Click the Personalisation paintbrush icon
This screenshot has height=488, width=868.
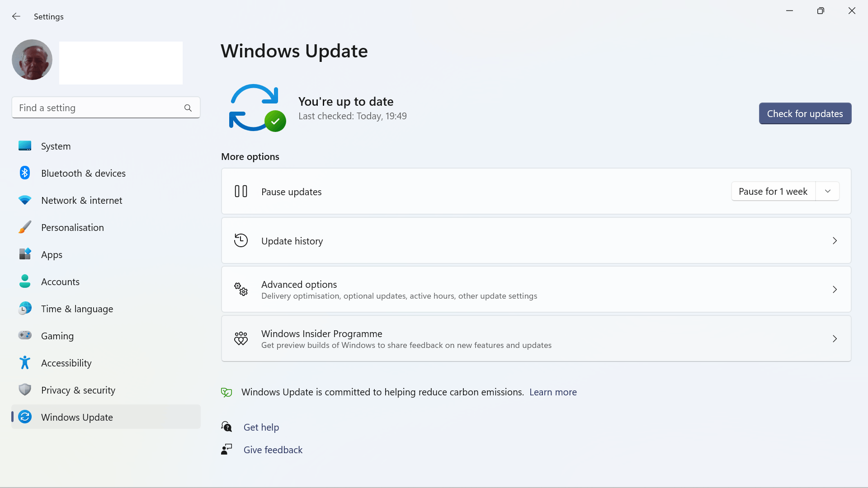[25, 227]
